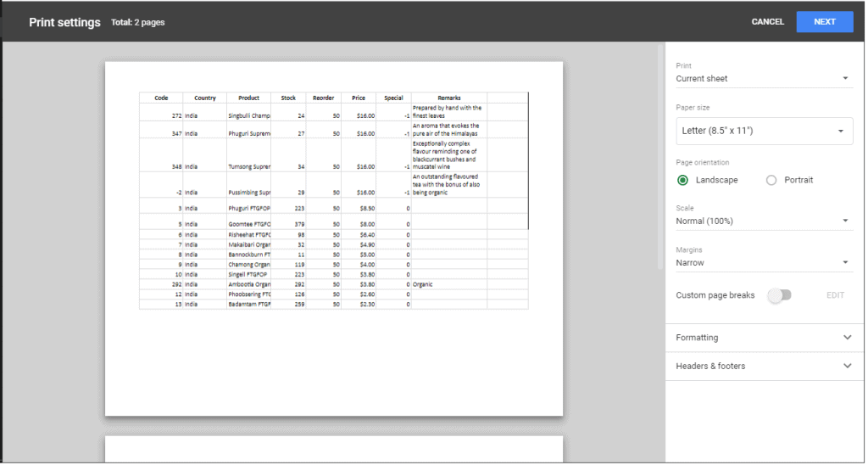The height and width of the screenshot is (465, 868).
Task: Click the Stock column header in preview
Action: click(288, 98)
